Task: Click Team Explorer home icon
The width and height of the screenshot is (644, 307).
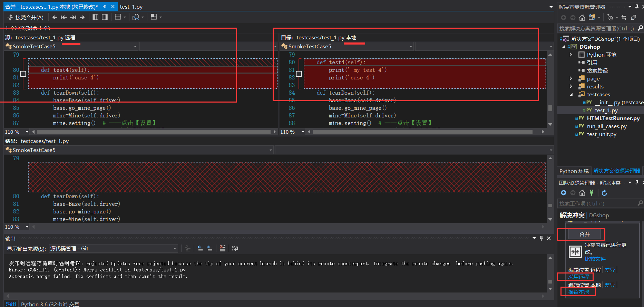Action: click(x=582, y=193)
